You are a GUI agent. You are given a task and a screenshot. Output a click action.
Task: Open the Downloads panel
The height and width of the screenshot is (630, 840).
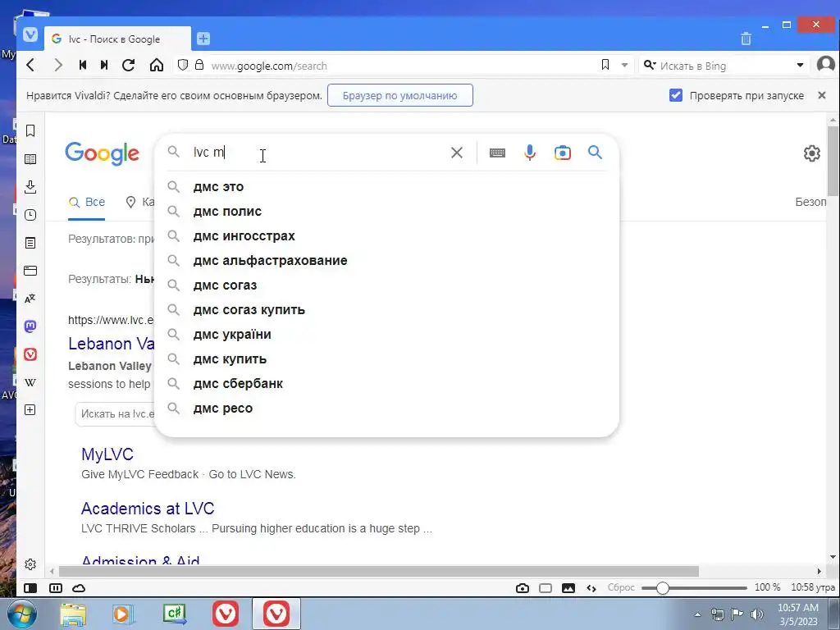(x=30, y=187)
